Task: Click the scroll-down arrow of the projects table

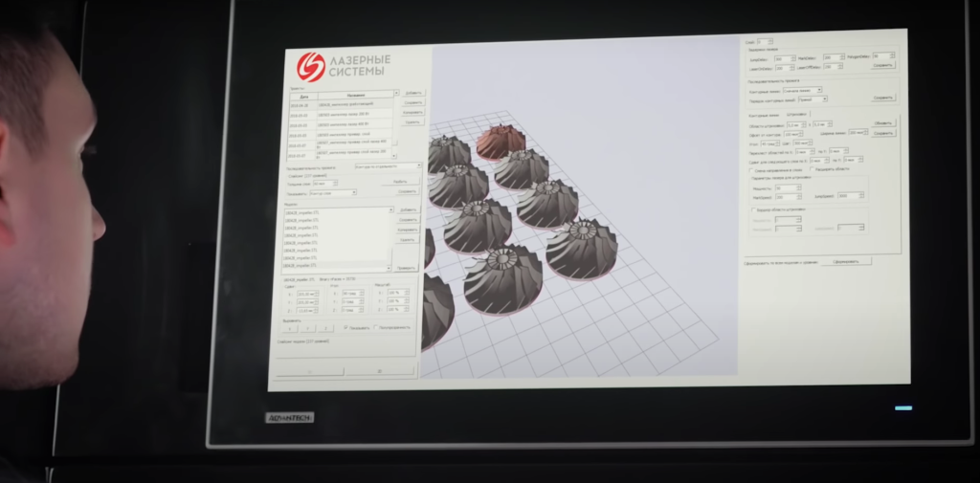Action: (x=395, y=158)
